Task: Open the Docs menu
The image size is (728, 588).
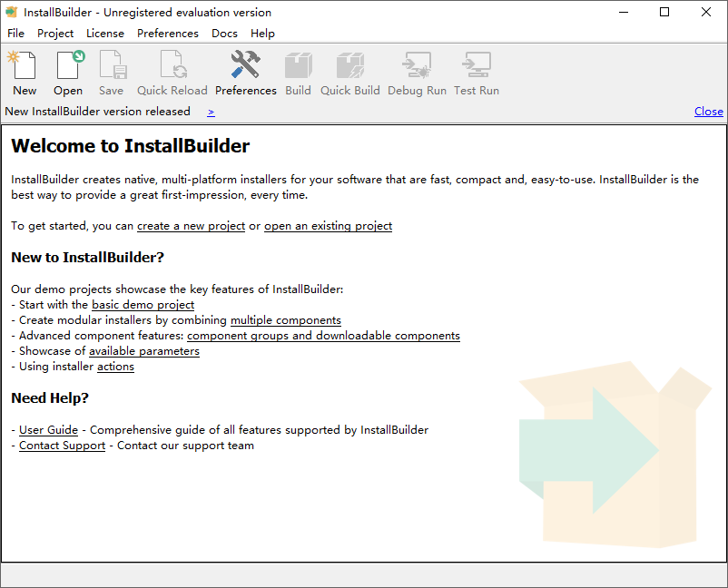Action: pos(225,34)
